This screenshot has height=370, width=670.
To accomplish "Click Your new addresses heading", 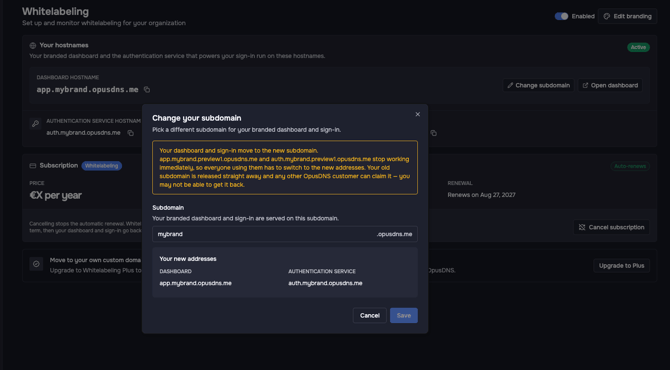I will [188, 259].
